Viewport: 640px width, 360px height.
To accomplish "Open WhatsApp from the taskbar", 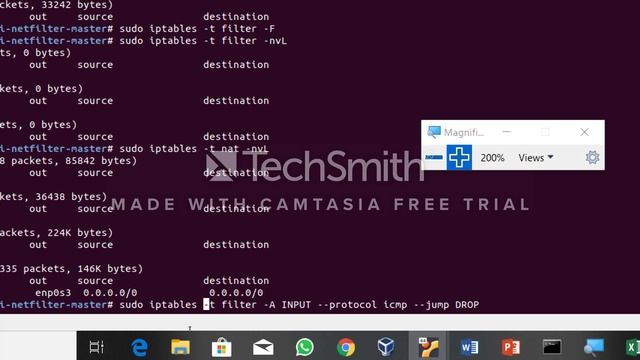I will coord(304,347).
